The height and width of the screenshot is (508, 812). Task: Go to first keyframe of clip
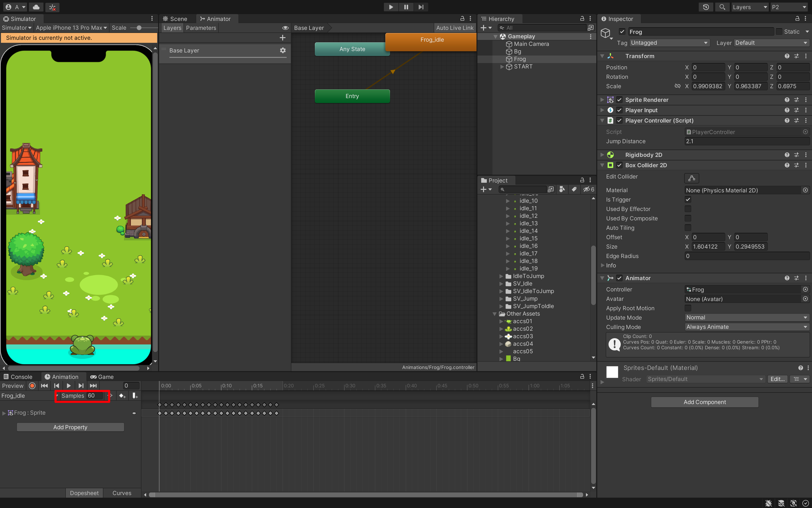pyautogui.click(x=44, y=386)
